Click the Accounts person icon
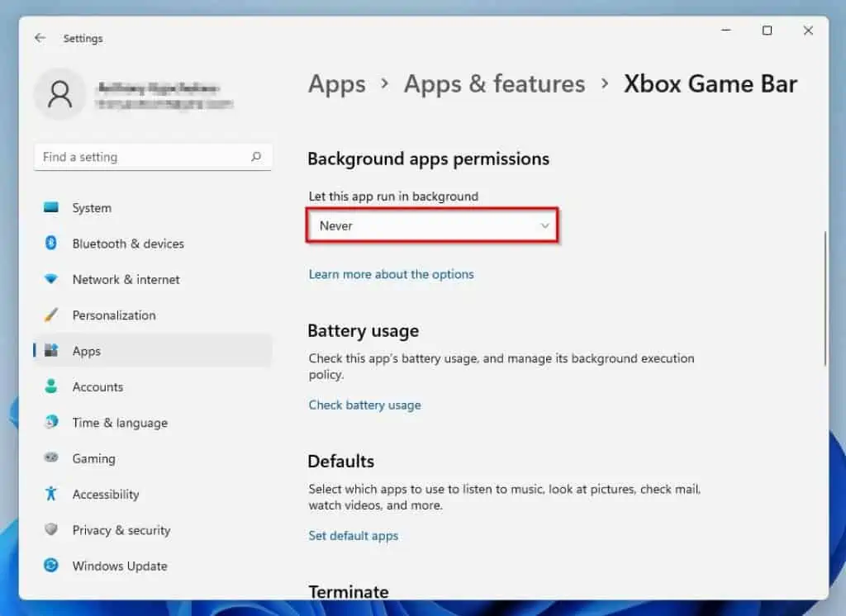The image size is (846, 616). pos(51,386)
